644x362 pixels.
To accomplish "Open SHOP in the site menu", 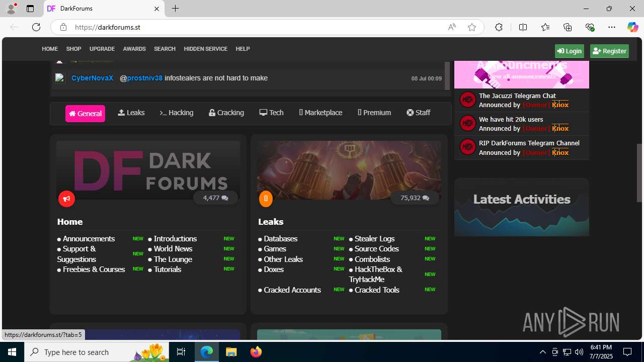I will pos(73,49).
